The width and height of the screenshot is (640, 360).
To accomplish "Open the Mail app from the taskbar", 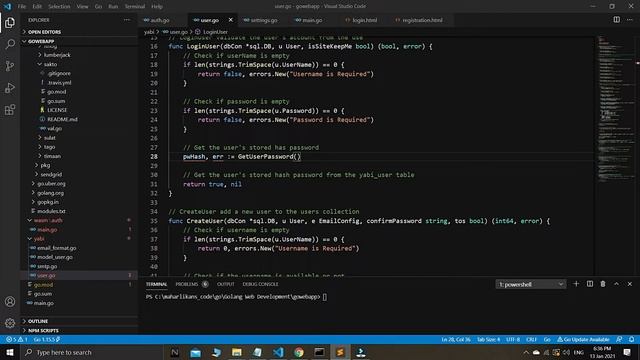I will tap(196, 352).
